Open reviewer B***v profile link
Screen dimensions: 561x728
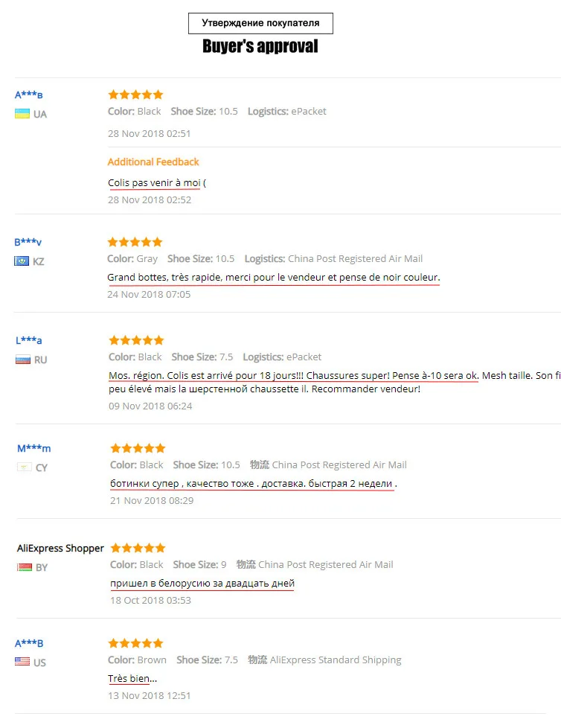pyautogui.click(x=28, y=242)
